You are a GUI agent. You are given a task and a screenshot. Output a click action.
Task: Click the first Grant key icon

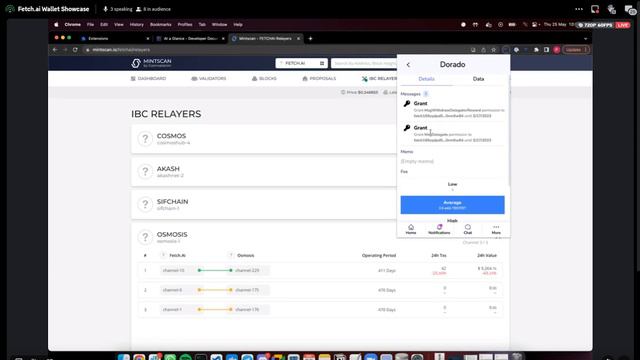pos(407,104)
